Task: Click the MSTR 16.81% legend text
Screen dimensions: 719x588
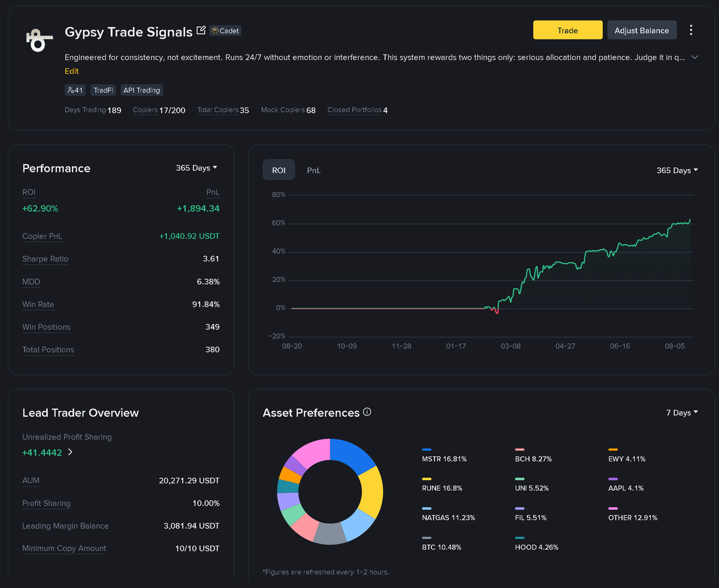Action: [x=444, y=459]
